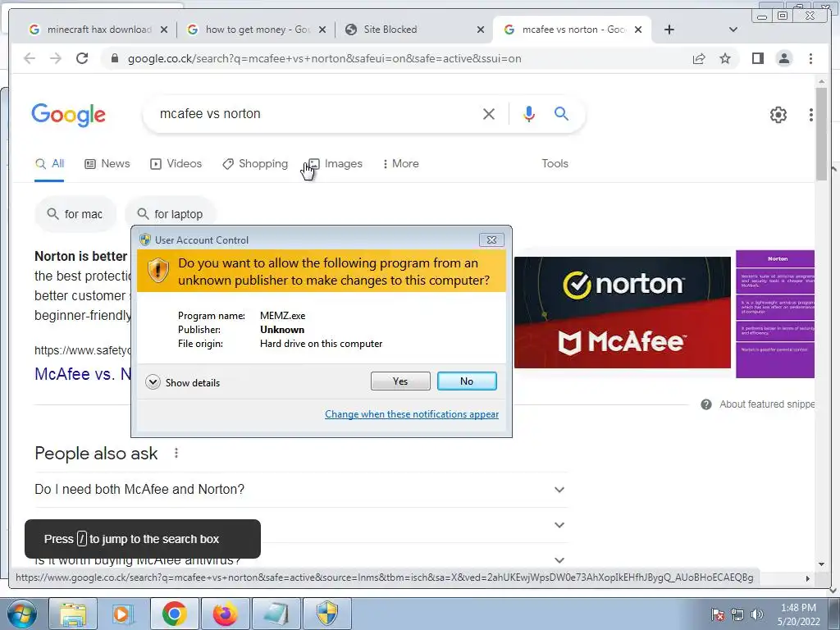Expand 'Is it worth buying McAfee antivirus?' question
The height and width of the screenshot is (630, 840).
click(x=559, y=560)
